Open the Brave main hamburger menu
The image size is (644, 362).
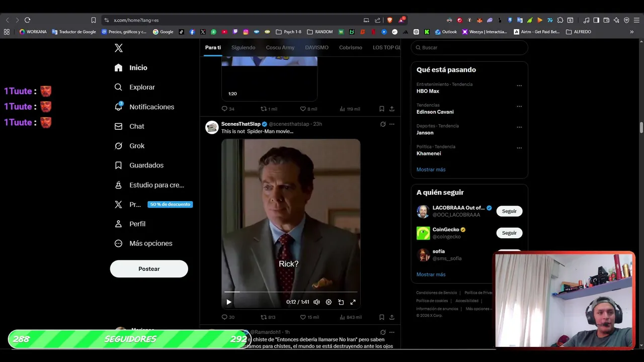(636, 20)
